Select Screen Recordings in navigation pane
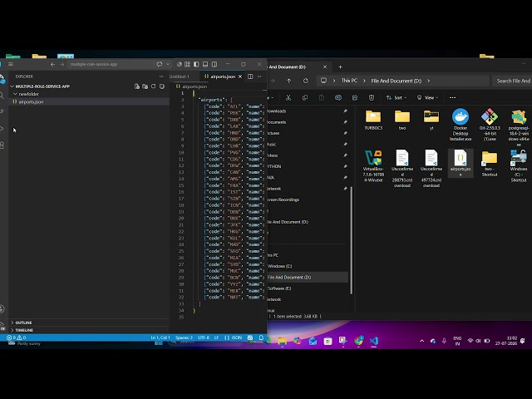532x399 pixels. coord(283,199)
